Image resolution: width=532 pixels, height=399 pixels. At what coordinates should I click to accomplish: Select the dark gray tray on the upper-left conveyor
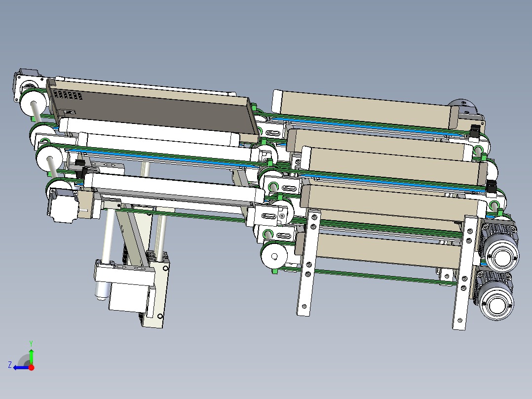(x=152, y=112)
